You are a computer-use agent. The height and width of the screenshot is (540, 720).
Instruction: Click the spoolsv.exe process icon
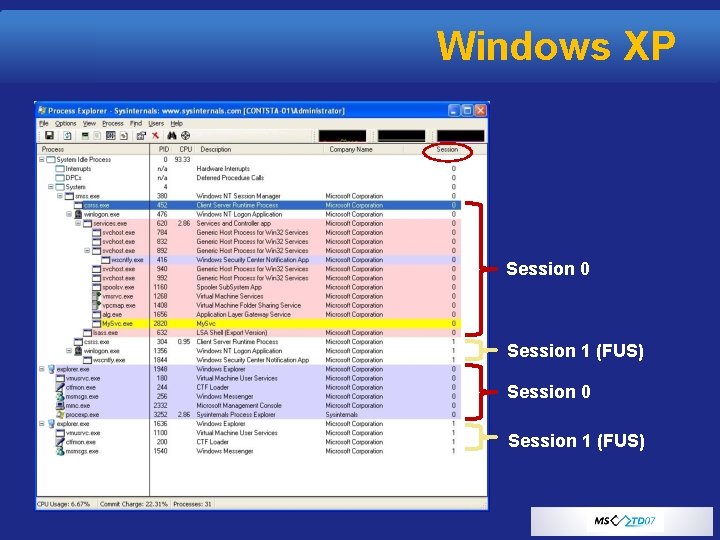tap(96, 287)
